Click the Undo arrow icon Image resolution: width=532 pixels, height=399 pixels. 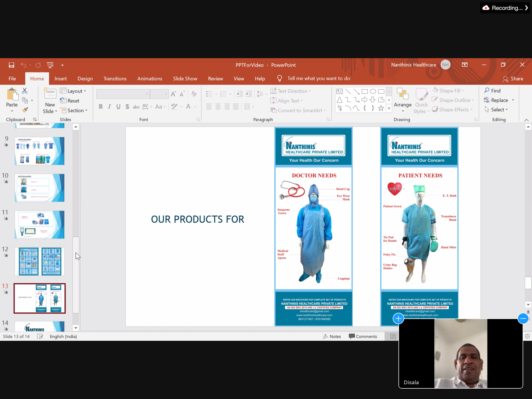pos(23,65)
